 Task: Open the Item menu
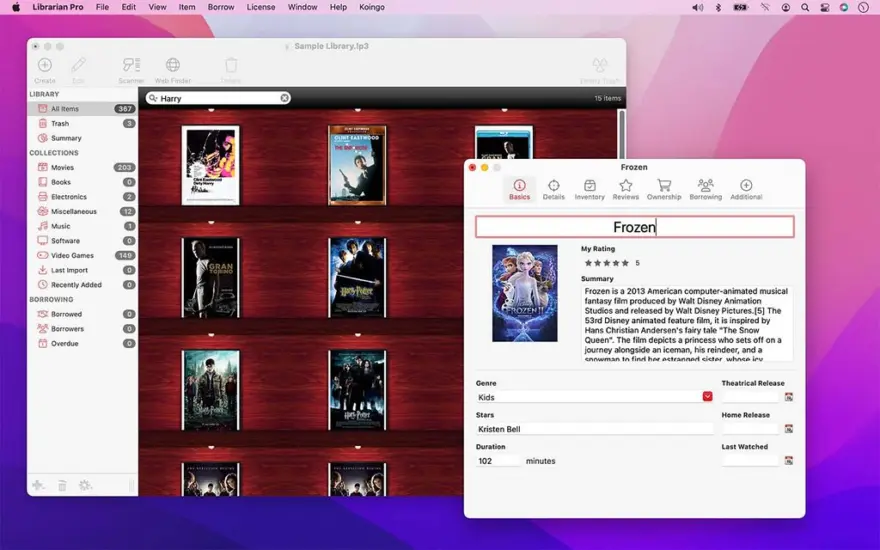(x=187, y=7)
